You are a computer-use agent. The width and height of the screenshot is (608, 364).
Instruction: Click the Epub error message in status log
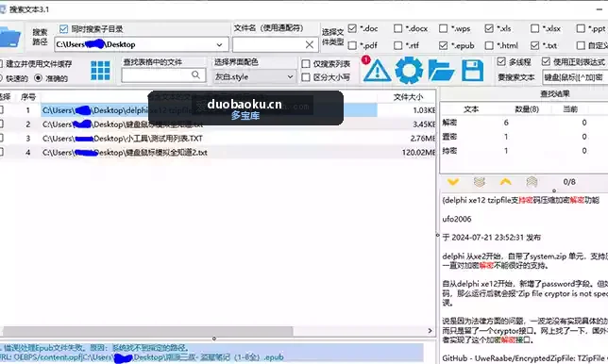pyautogui.click(x=95, y=348)
